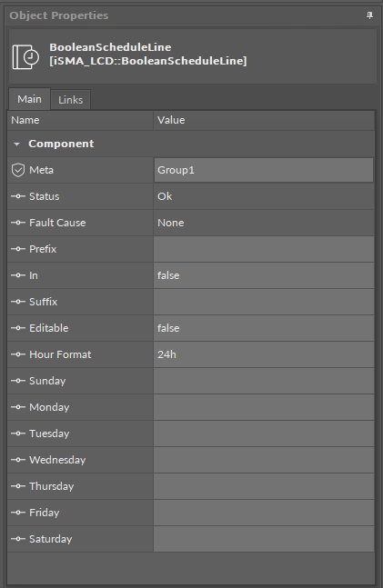Click the In value showing false
This screenshot has width=383, height=588.
point(264,275)
